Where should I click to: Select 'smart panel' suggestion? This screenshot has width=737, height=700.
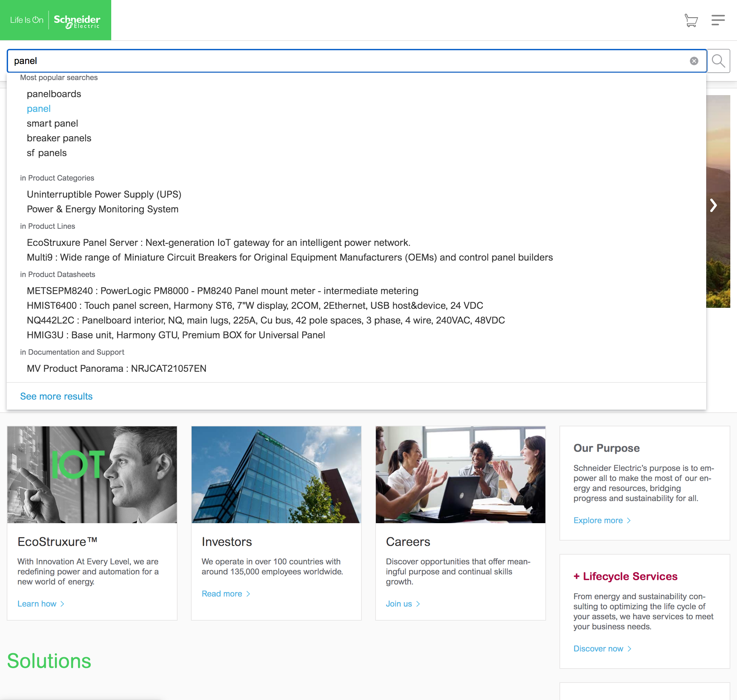point(52,124)
